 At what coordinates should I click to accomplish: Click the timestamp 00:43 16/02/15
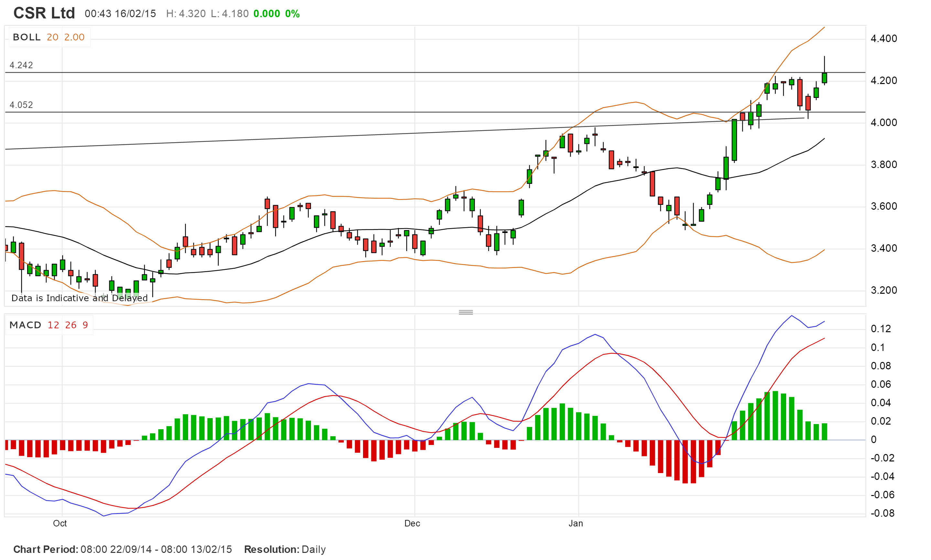point(120,14)
